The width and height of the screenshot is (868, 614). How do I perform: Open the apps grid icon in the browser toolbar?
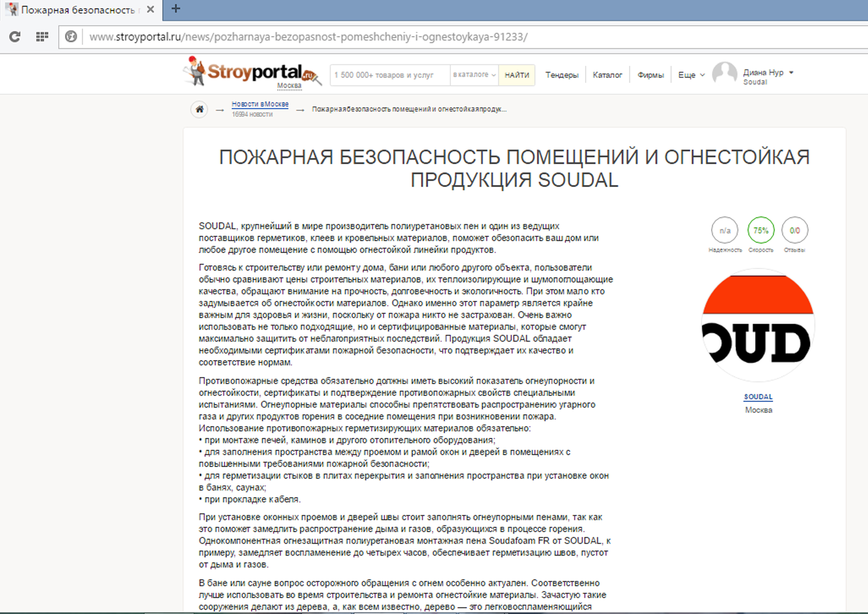click(42, 37)
